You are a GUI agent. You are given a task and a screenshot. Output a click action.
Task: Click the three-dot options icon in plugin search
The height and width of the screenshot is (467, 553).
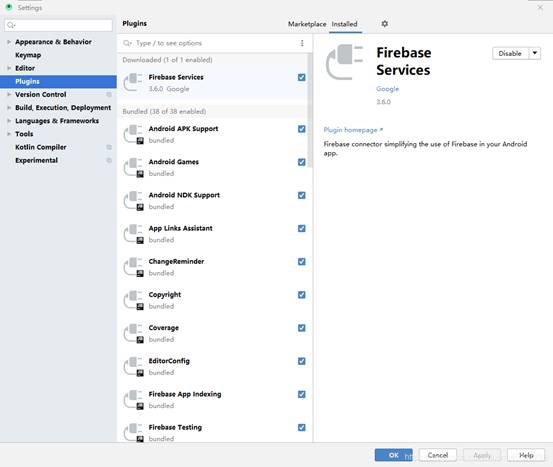302,43
